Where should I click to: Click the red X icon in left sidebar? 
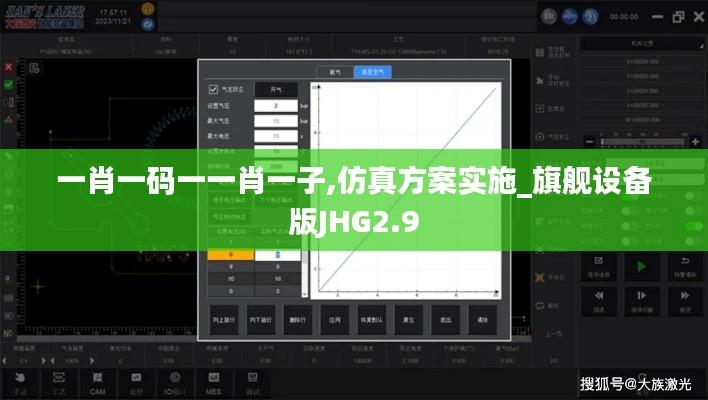point(9,67)
